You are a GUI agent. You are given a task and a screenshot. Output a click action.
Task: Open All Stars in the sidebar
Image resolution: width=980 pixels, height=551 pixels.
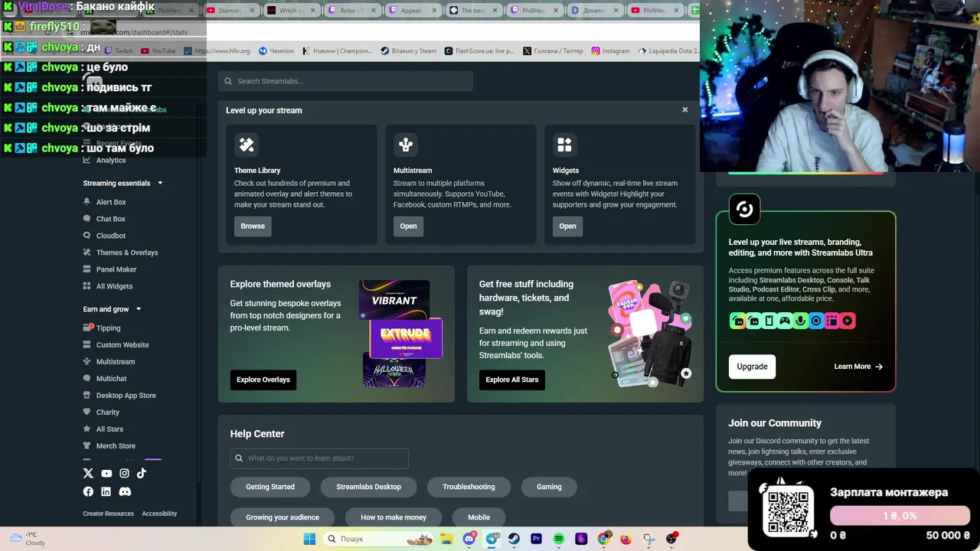coord(103,429)
